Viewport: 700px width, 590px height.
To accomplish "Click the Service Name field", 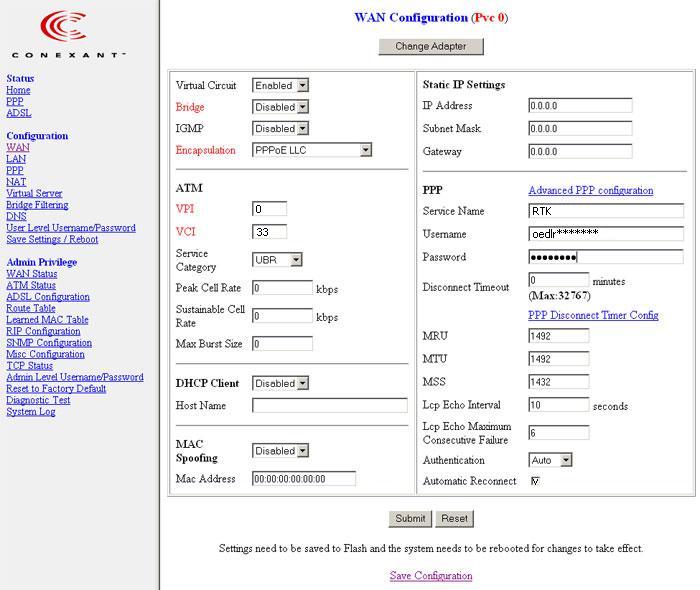I will (x=606, y=211).
